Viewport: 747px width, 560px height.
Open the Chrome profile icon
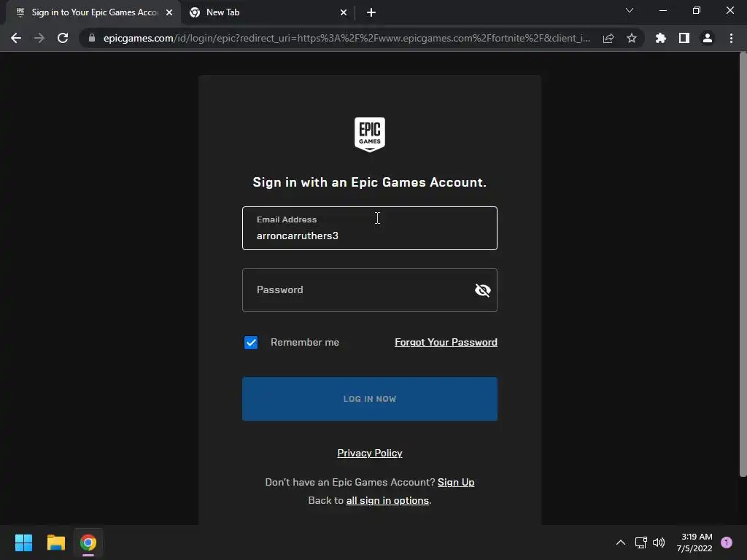[708, 38]
